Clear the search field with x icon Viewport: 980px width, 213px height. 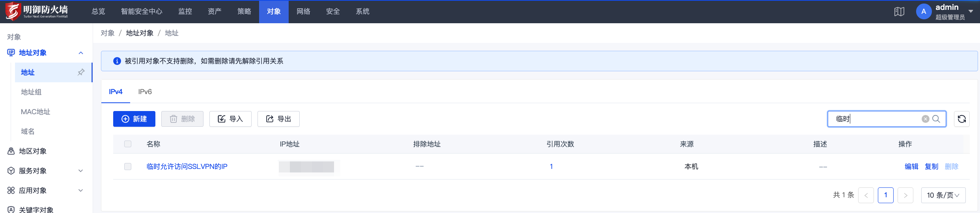pos(925,119)
